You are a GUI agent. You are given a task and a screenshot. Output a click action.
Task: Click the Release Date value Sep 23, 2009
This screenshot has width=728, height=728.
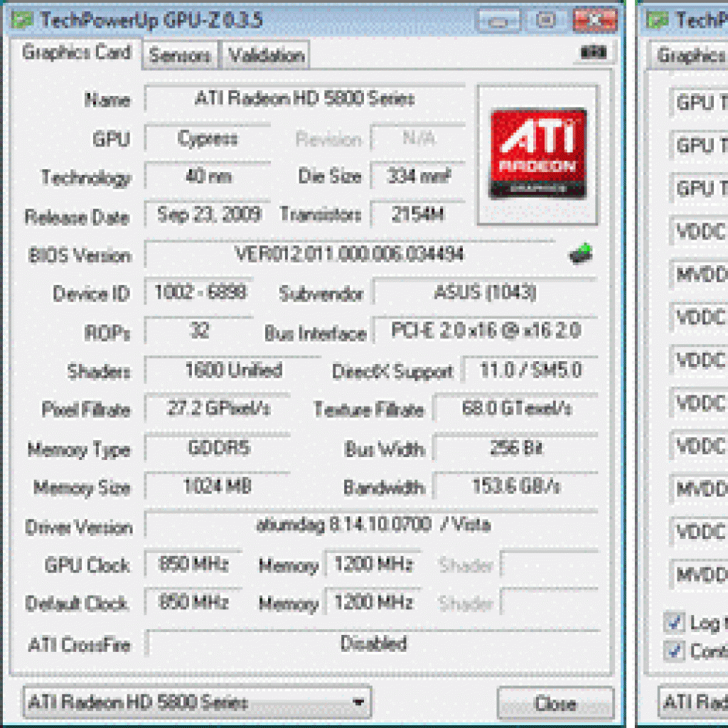click(x=208, y=214)
